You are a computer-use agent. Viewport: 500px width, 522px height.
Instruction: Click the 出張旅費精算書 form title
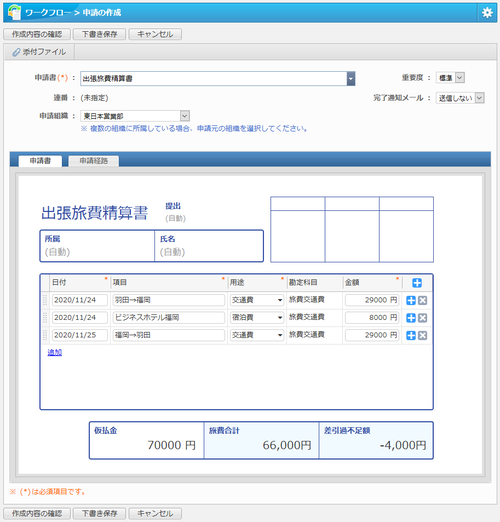coord(94,213)
